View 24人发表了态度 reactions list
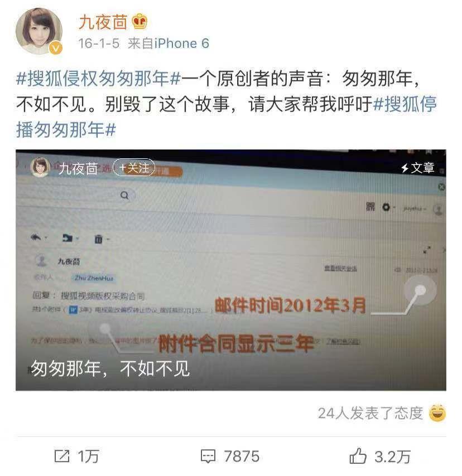This screenshot has height=476, width=462. [x=370, y=413]
